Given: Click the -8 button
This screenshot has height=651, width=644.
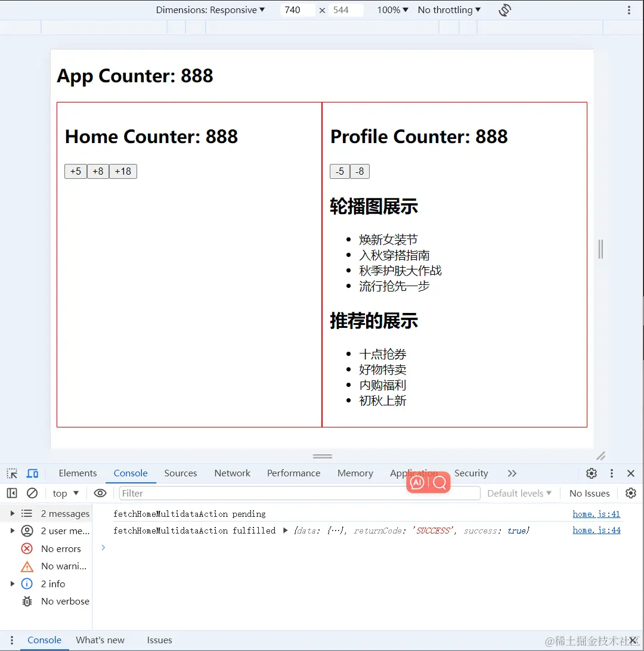Looking at the screenshot, I should coord(360,172).
